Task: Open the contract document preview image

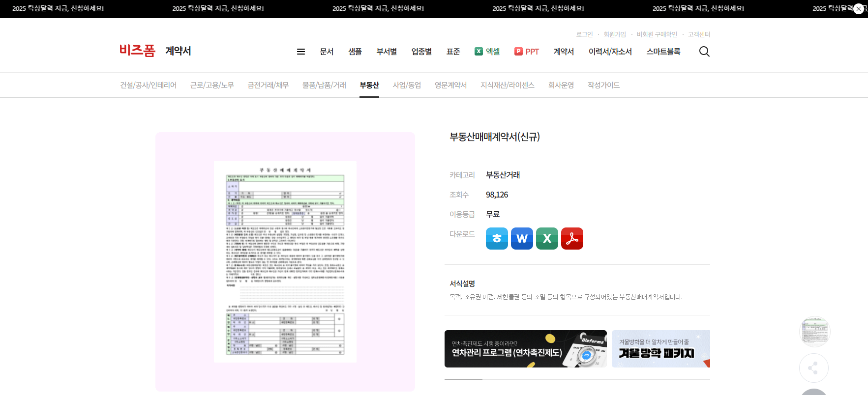Action: coord(285,262)
